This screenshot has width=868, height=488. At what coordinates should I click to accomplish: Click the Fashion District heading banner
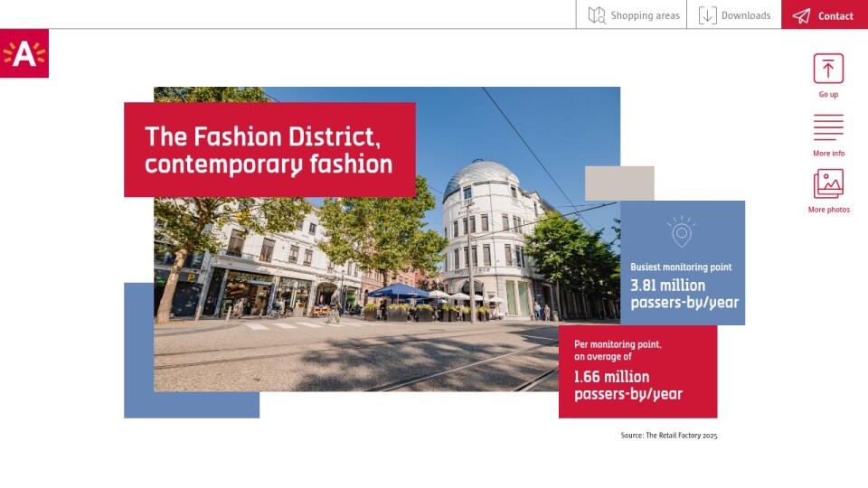tap(269, 149)
